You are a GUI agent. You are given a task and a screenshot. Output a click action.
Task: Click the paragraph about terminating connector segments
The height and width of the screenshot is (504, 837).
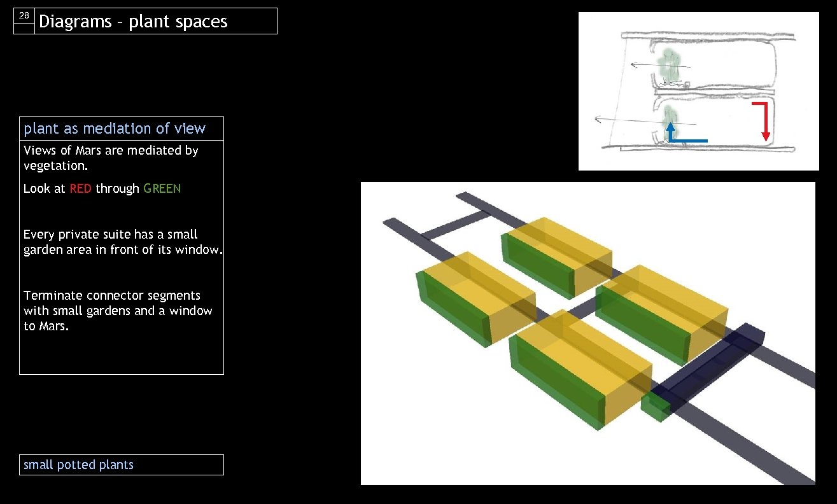[x=118, y=311]
